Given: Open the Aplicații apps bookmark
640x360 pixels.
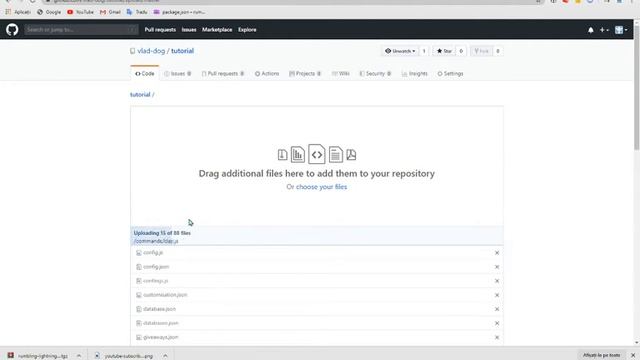Looking at the screenshot, I should 18,12.
